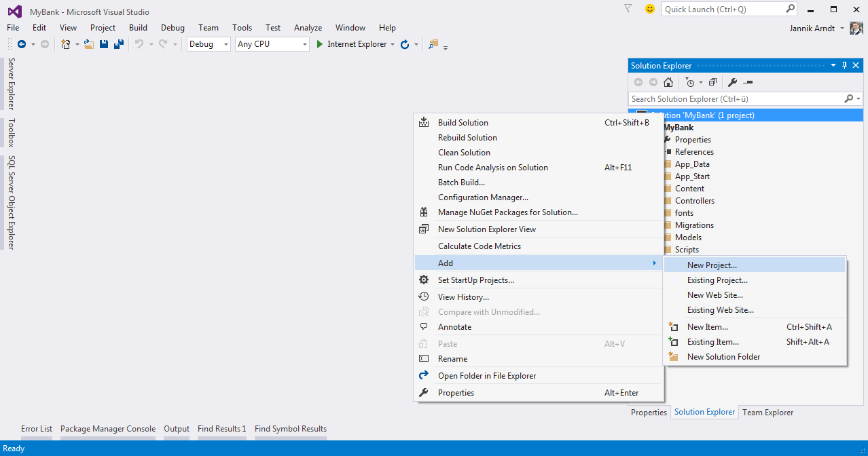This screenshot has height=456, width=868.
Task: Pin the Solution Explorer panel with auto-hide icon
Action: coord(845,65)
